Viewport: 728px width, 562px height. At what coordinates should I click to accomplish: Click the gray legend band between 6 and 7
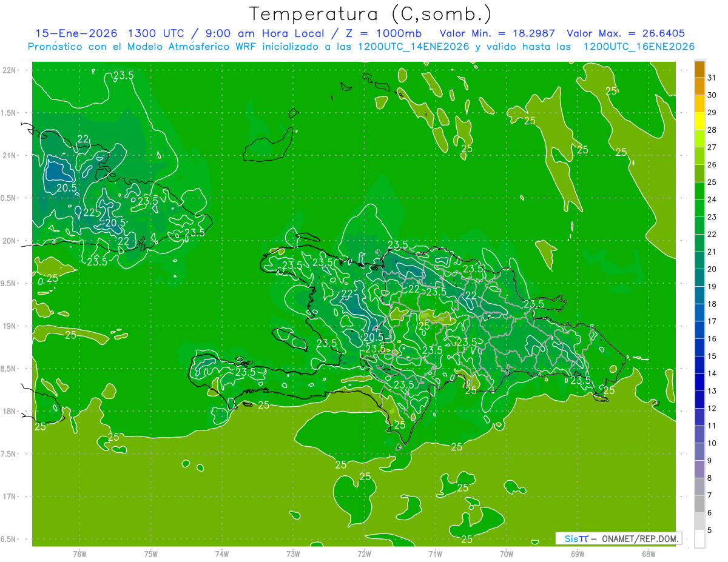[699, 504]
